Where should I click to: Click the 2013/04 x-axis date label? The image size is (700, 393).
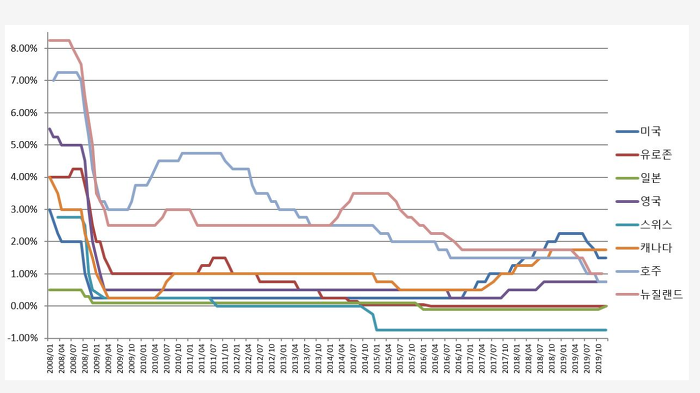pos(295,358)
